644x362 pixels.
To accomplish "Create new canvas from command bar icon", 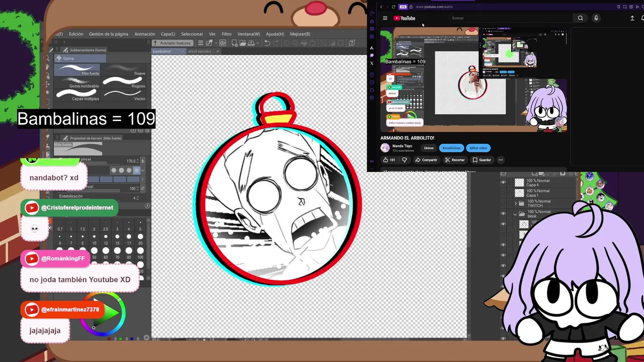I will pos(234,43).
